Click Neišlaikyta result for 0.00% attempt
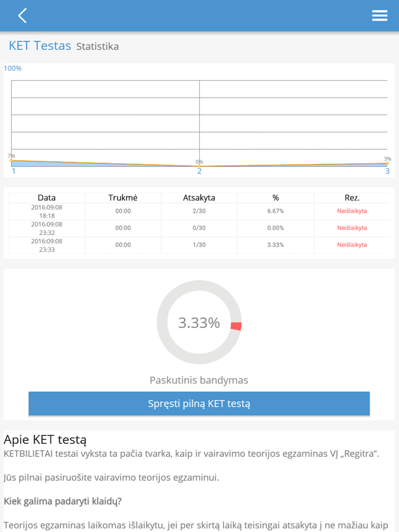The width and height of the screenshot is (399, 532). [352, 228]
